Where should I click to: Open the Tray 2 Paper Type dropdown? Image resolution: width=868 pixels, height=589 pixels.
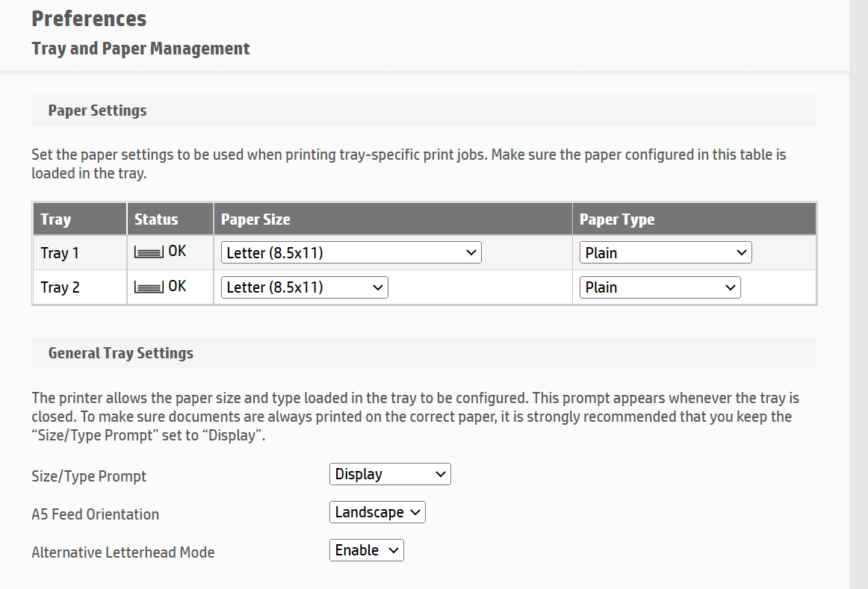[660, 287]
